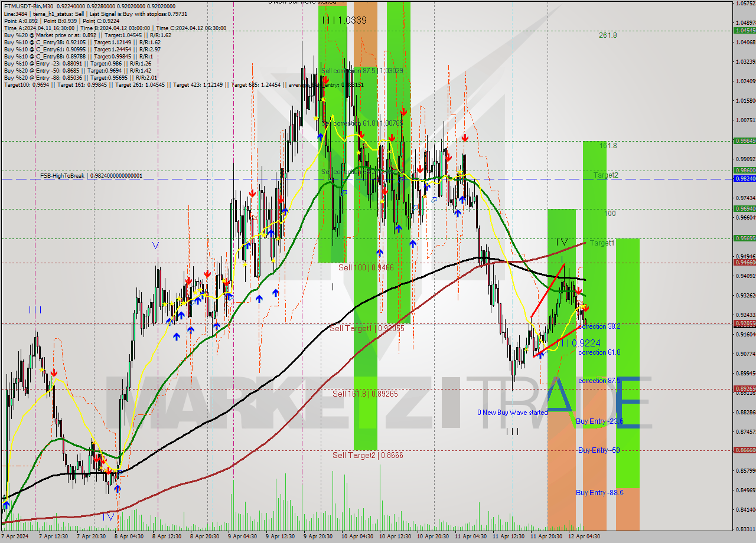Click the '12 Apr 04:30' time axis label
Viewport: 756px width, 543px height.
click(x=584, y=537)
